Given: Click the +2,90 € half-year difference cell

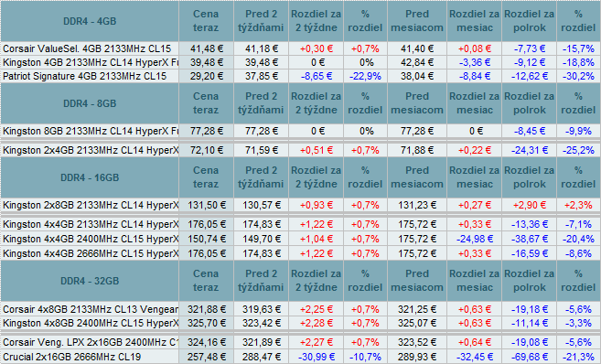Looking at the screenshot, I should point(530,205).
